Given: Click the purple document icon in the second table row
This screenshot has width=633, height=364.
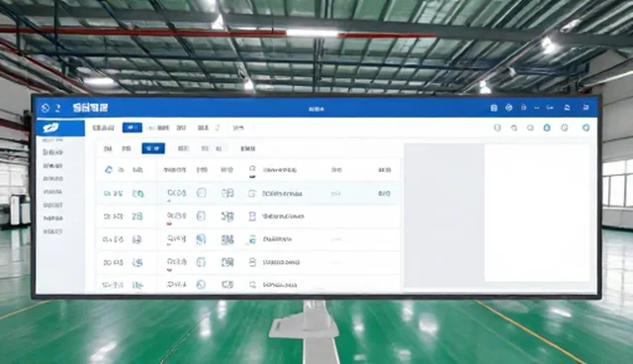Looking at the screenshot, I should click(x=252, y=217).
